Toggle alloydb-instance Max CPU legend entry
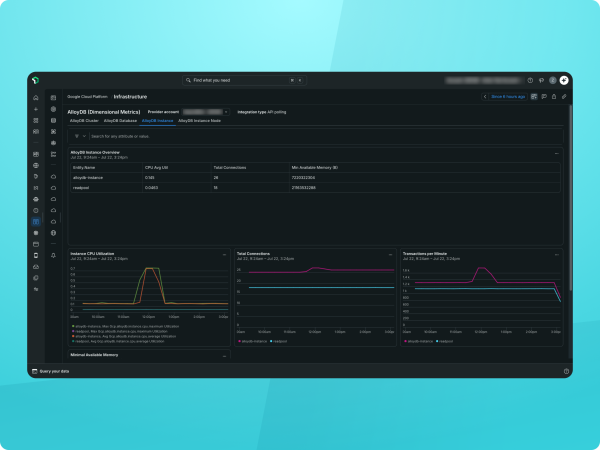600x450 pixels. pyautogui.click(x=126, y=326)
